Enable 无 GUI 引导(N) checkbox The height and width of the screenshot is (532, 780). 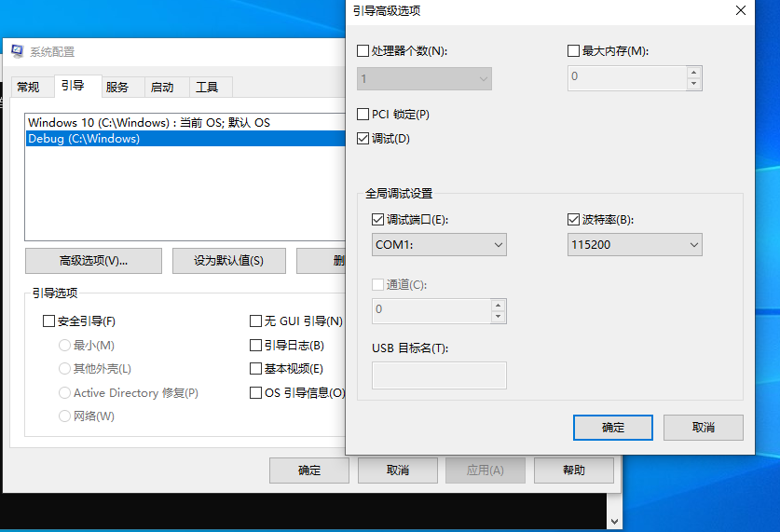click(x=255, y=321)
